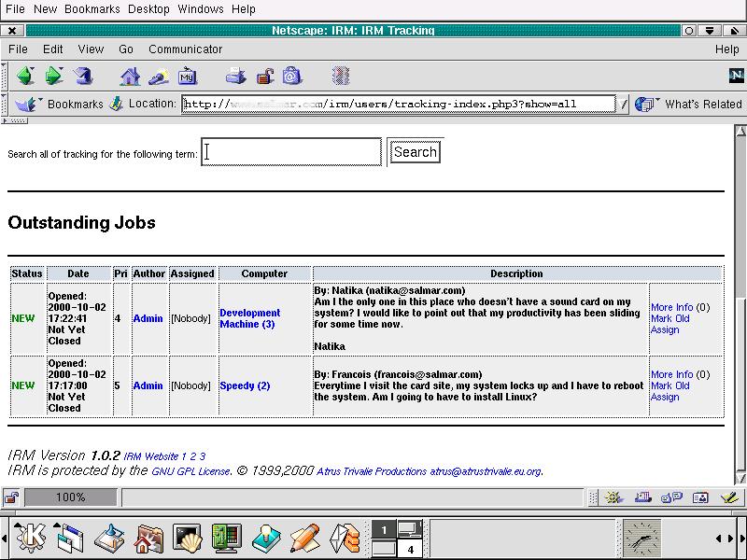Screen dimensions: 747x560
Task: Click Mark Old for Francois's job
Action: pos(669,385)
